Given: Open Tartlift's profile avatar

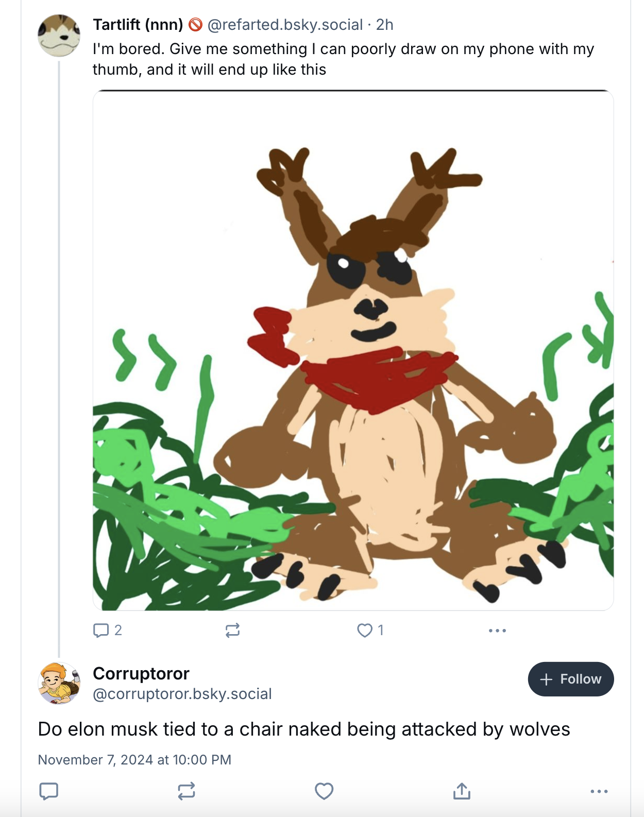Looking at the screenshot, I should click(59, 36).
